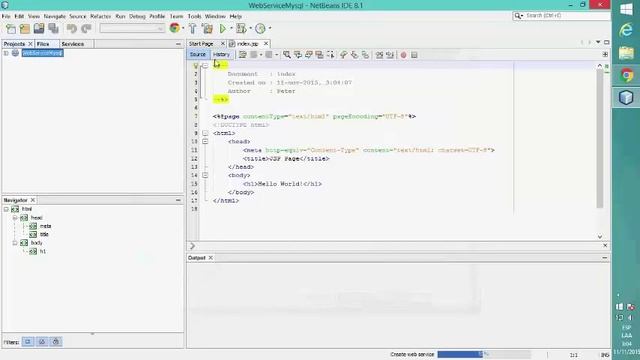
Task: Toggle Bookmark icon in editor toolbar
Action: 365,55
